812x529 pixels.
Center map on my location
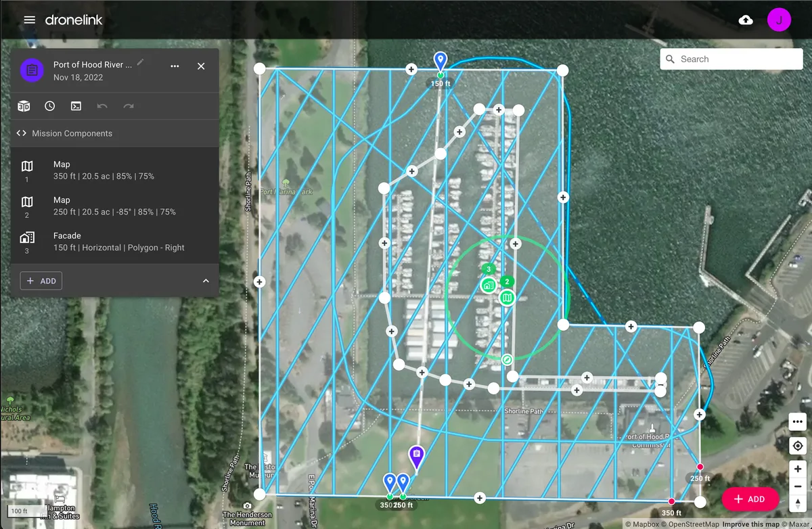click(797, 446)
